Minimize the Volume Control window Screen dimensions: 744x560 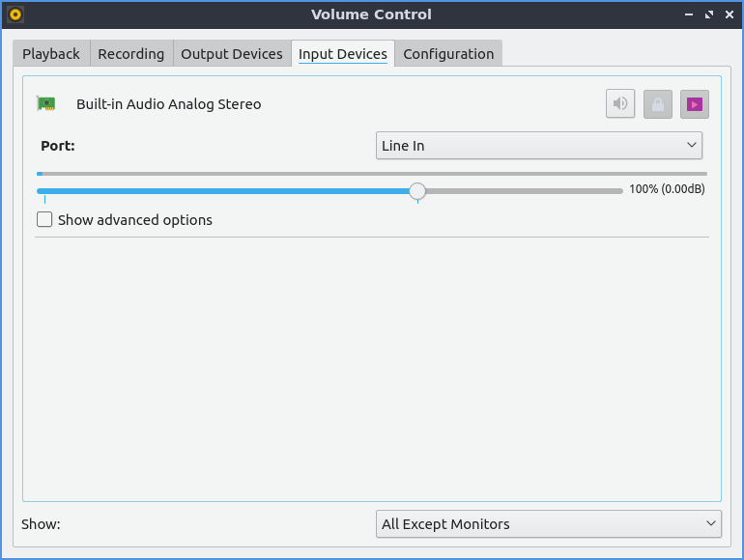(x=689, y=14)
